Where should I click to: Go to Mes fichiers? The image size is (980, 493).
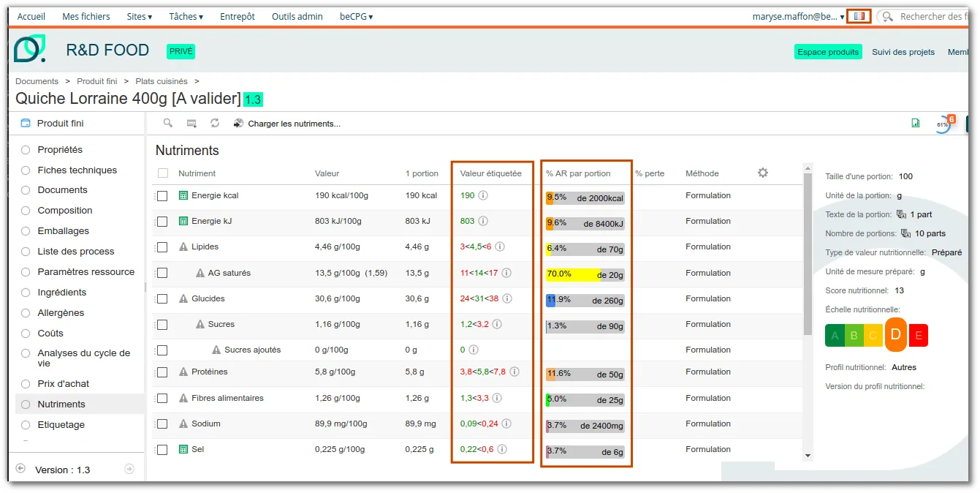(86, 16)
